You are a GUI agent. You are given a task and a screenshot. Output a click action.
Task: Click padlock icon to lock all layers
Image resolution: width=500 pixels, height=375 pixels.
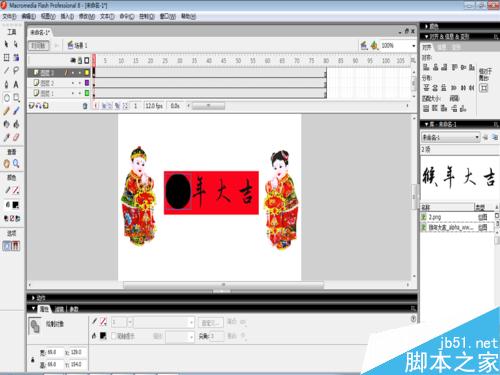click(x=80, y=60)
